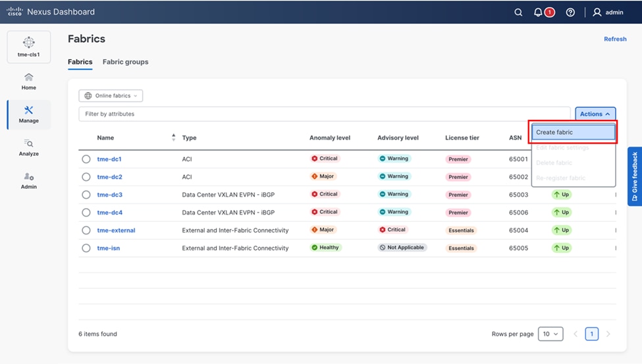The image size is (642, 364).
Task: Select radio button for tme-dc3
Action: click(x=86, y=195)
